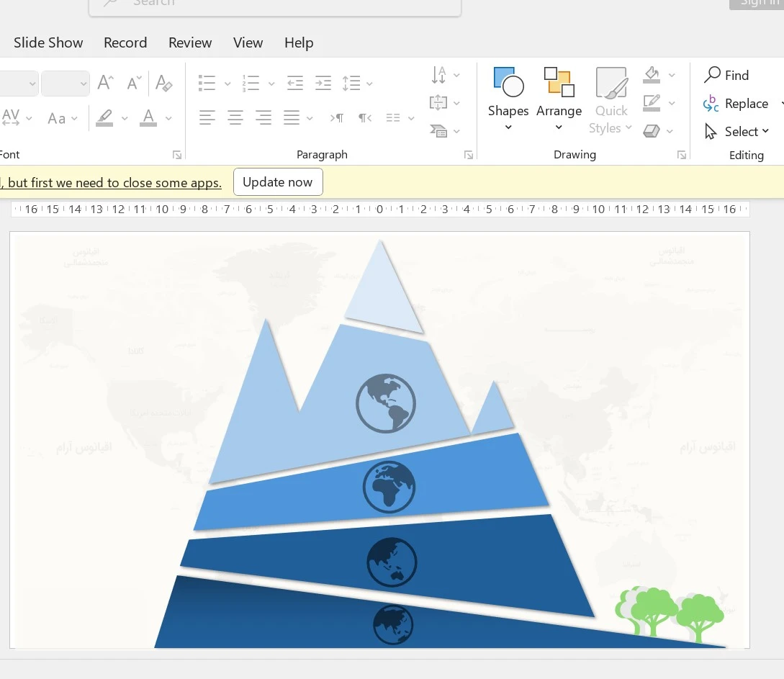Toggle right-to-left text direction
Image resolution: width=784 pixels, height=679 pixels.
click(x=365, y=118)
